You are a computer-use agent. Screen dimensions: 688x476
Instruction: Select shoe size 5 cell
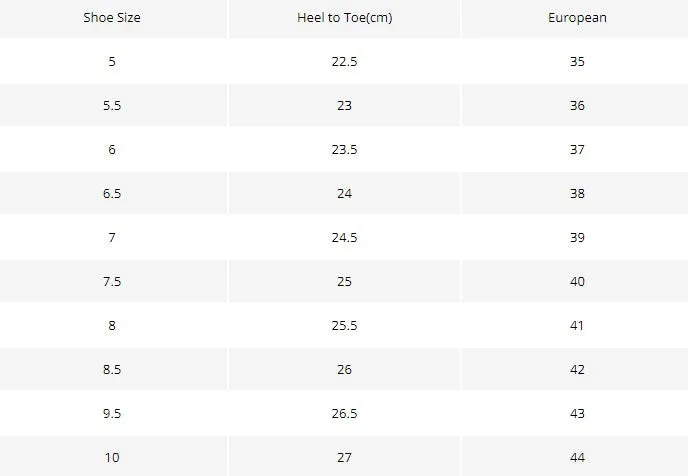[112, 61]
